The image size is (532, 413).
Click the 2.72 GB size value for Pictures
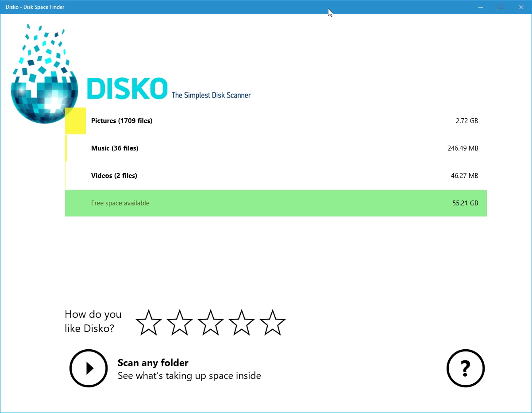click(x=467, y=120)
